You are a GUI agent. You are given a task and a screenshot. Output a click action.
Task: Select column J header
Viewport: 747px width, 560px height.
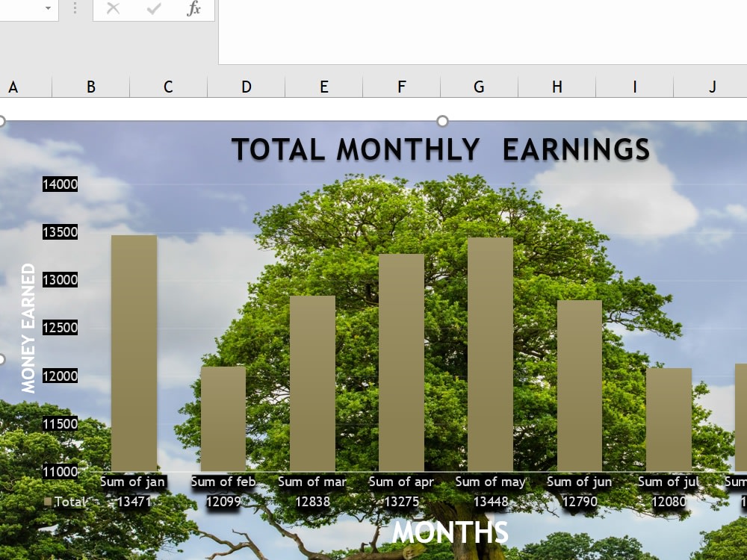click(711, 87)
